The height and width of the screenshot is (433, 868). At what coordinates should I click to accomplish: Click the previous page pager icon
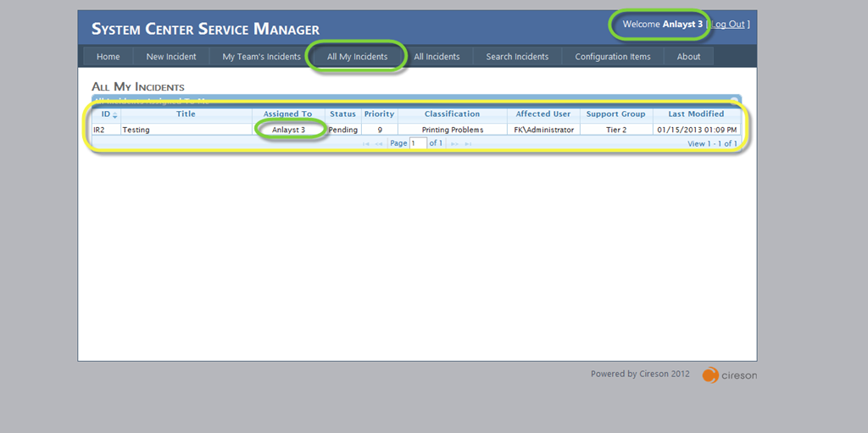tap(379, 144)
